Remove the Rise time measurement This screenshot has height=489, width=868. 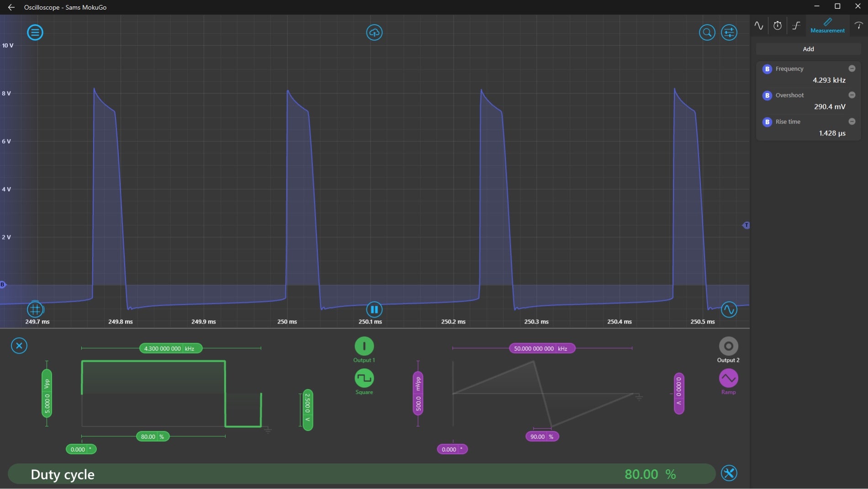[852, 122]
